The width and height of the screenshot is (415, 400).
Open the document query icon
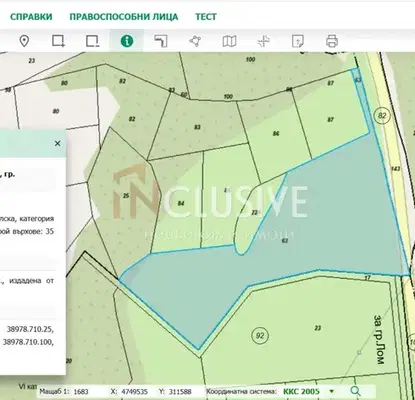click(298, 41)
